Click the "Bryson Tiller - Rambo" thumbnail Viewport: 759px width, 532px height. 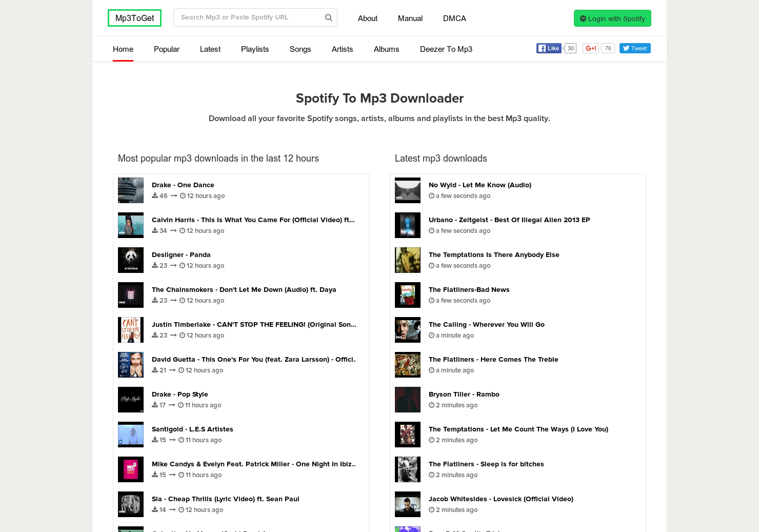[407, 399]
